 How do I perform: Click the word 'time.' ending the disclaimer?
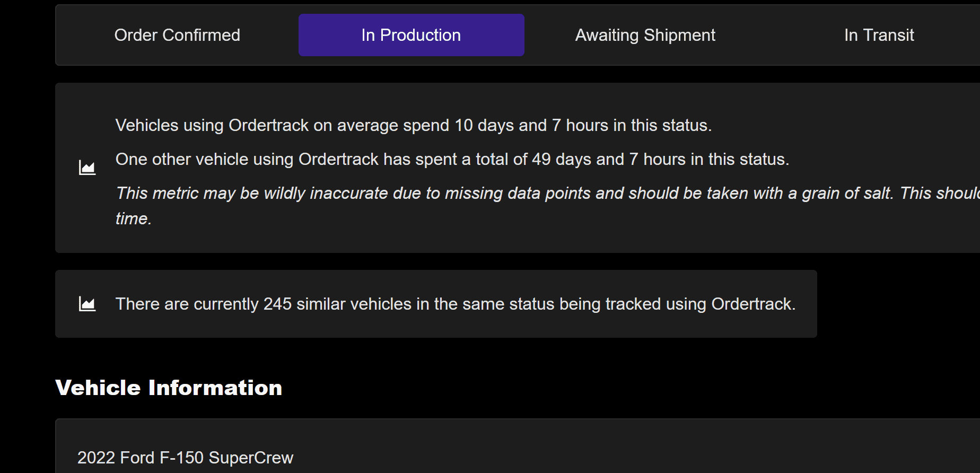(134, 219)
